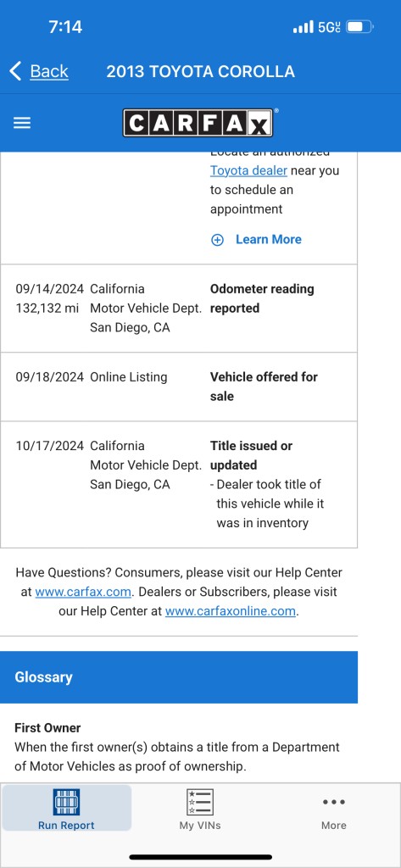Switch to the More tab

[x=333, y=810]
